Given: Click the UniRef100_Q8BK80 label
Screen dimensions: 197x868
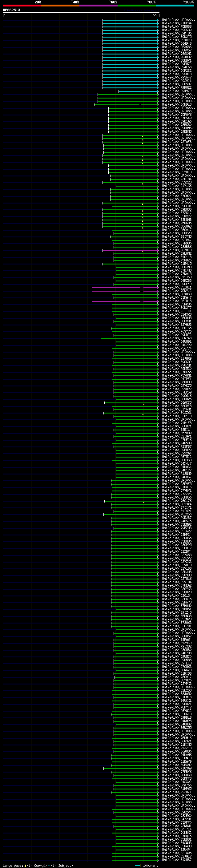Looking at the screenshot, I should [x=176, y=125].
